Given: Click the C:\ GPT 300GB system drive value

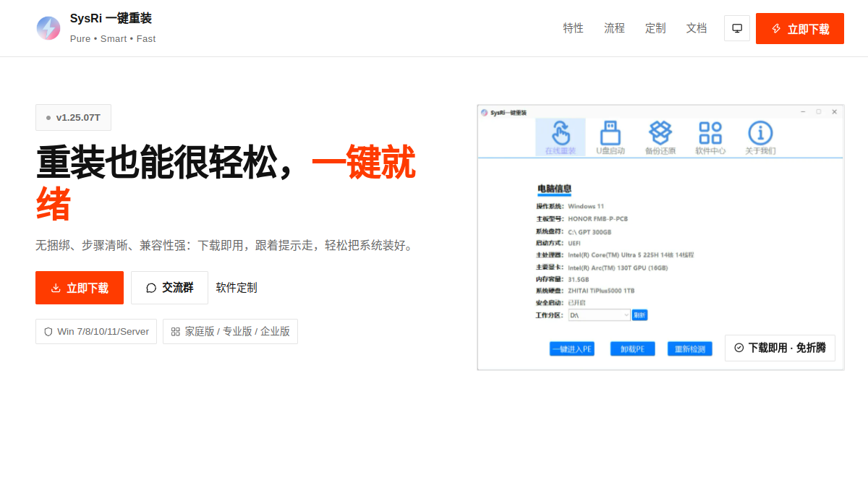Looking at the screenshot, I should click(590, 232).
